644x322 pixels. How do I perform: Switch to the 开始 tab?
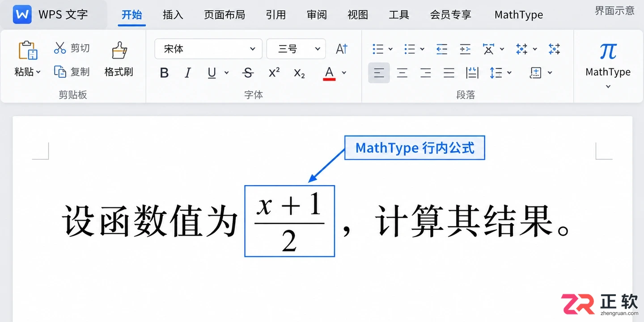tap(132, 15)
